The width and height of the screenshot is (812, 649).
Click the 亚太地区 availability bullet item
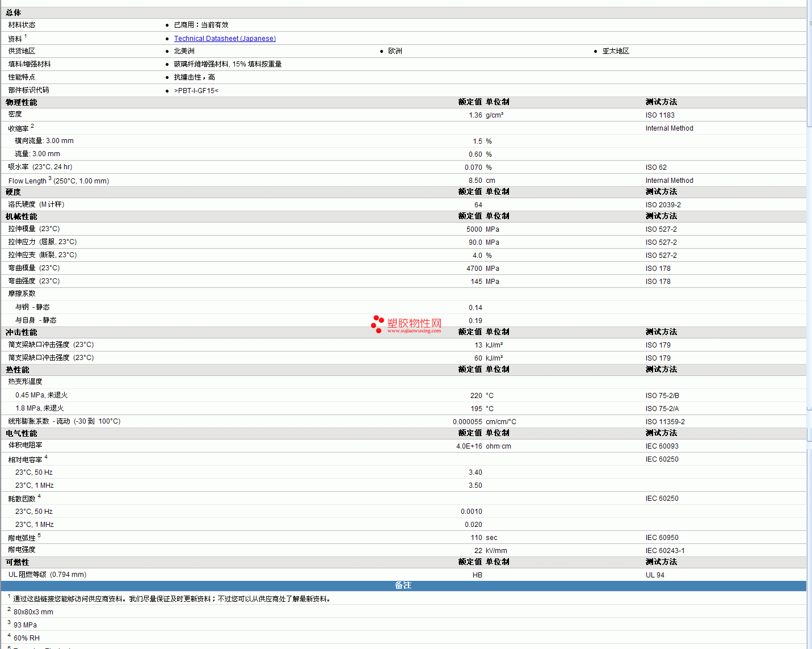click(x=616, y=51)
